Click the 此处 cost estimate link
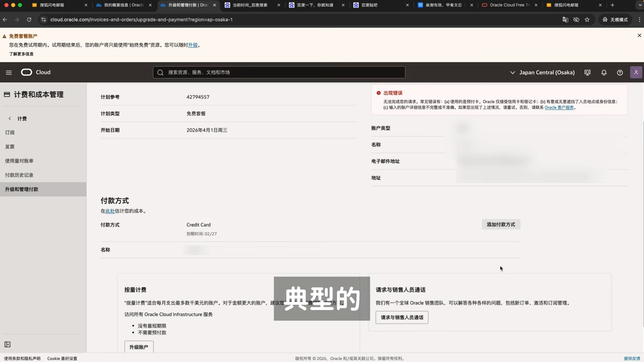 110,211
